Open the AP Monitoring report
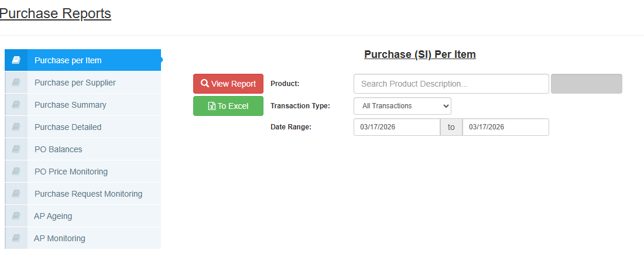The width and height of the screenshot is (644, 257). pos(83,238)
